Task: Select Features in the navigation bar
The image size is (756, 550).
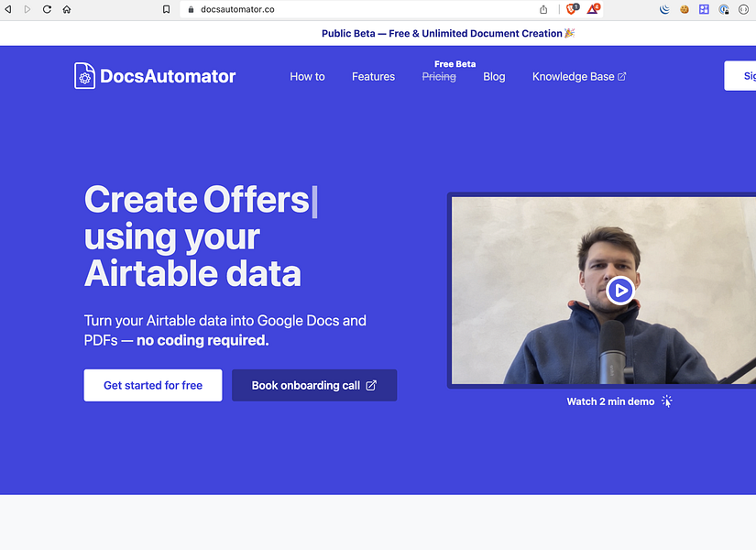Action: point(373,77)
